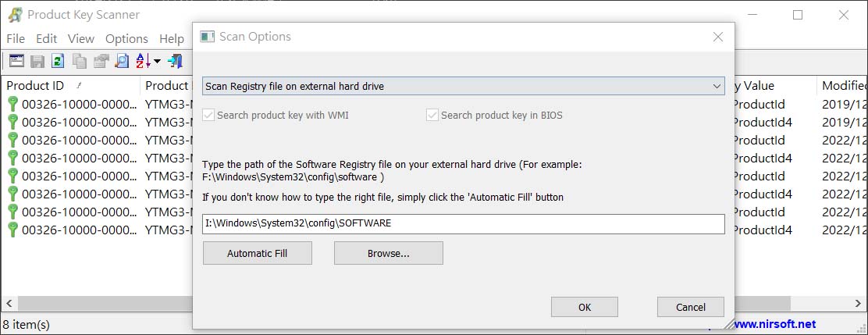Screen dimensions: 868x335
Task: Click the Exit door icon
Action: 175,61
